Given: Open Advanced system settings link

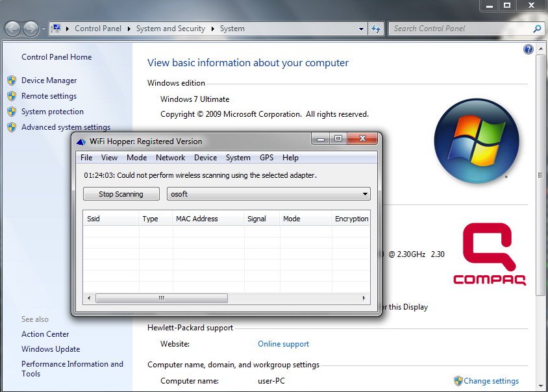Looking at the screenshot, I should tap(66, 127).
